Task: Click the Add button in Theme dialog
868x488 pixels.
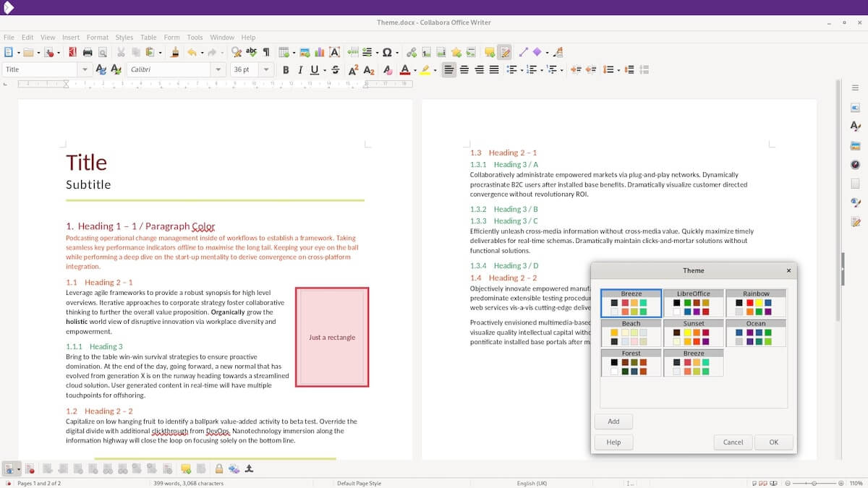Action: pos(613,421)
